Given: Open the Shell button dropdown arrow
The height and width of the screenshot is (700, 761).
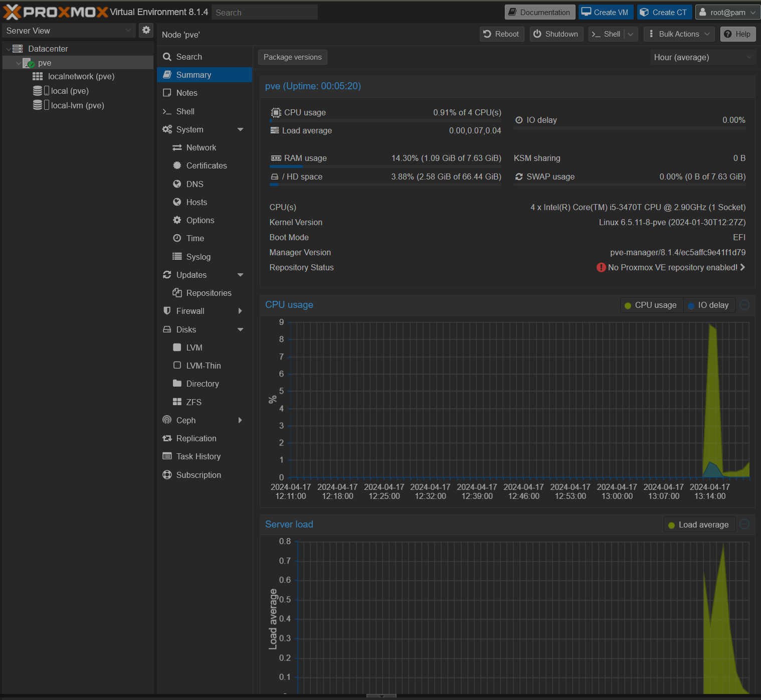Looking at the screenshot, I should click(x=631, y=34).
